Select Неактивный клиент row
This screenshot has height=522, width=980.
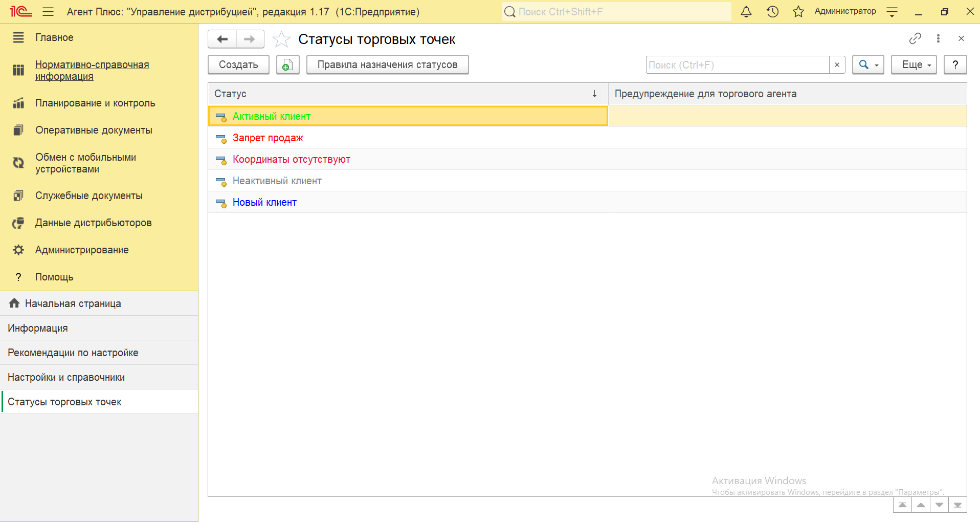click(587, 181)
